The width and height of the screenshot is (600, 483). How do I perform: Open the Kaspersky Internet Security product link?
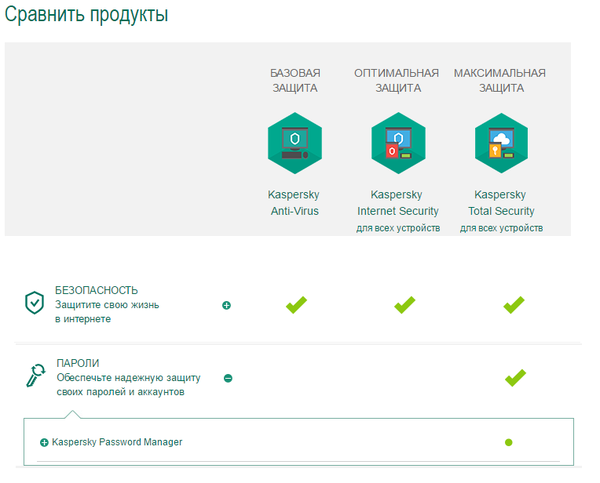click(398, 203)
